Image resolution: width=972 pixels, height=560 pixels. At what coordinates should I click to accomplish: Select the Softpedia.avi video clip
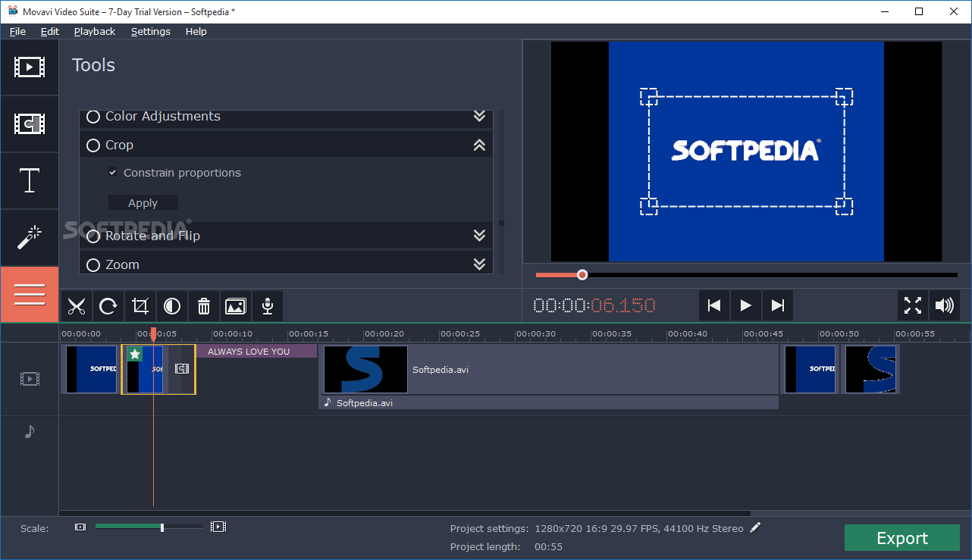click(550, 369)
